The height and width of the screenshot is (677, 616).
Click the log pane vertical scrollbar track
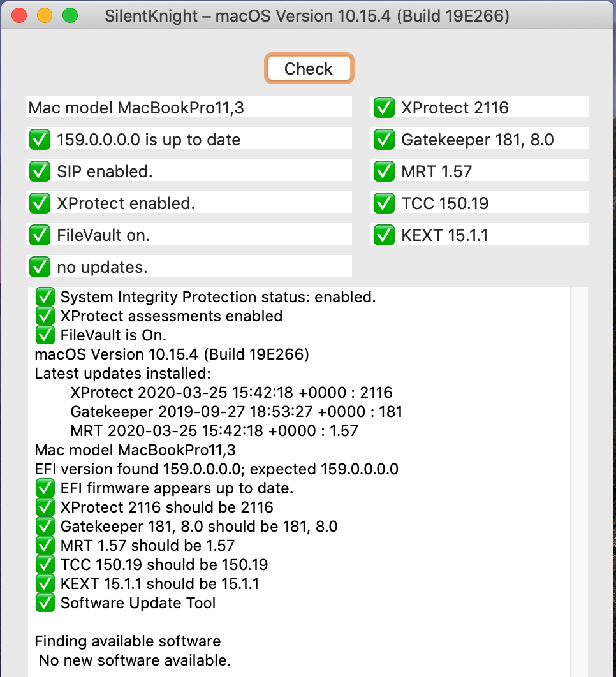pyautogui.click(x=579, y=481)
